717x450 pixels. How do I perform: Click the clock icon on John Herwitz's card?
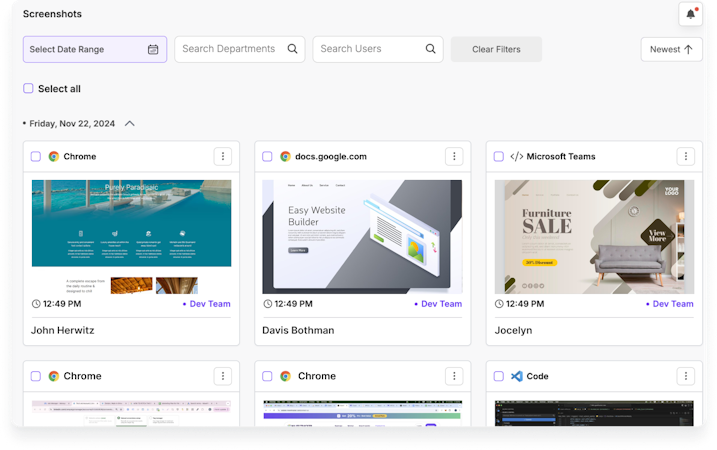(36, 304)
